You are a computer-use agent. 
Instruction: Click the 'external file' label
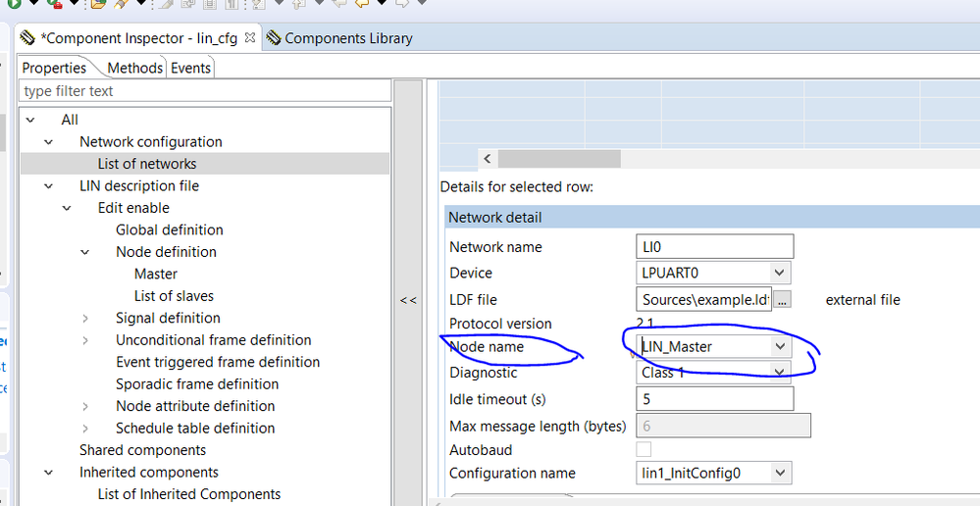tap(862, 300)
